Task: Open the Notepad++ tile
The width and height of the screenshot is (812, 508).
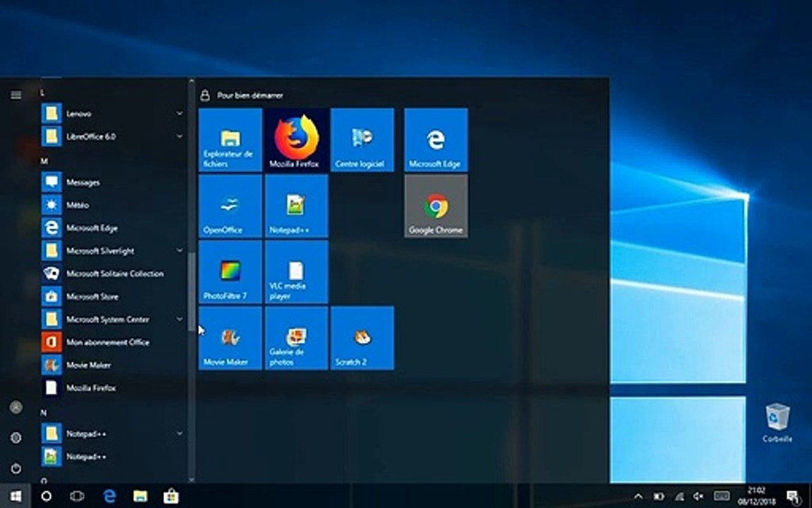Action: click(296, 206)
